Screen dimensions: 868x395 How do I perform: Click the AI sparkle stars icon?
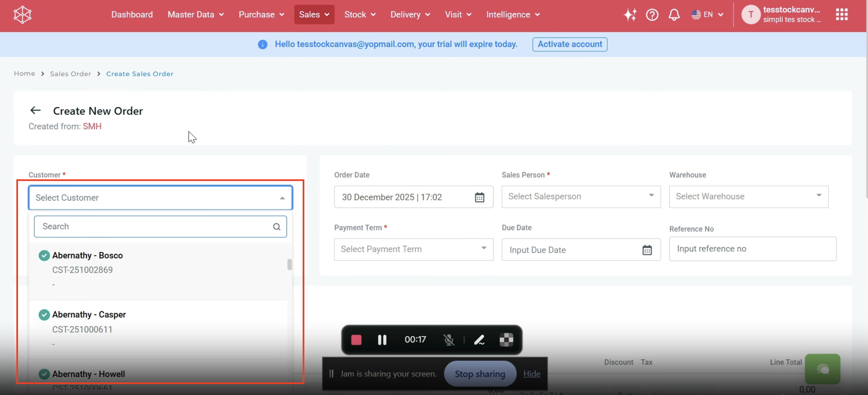tap(630, 15)
